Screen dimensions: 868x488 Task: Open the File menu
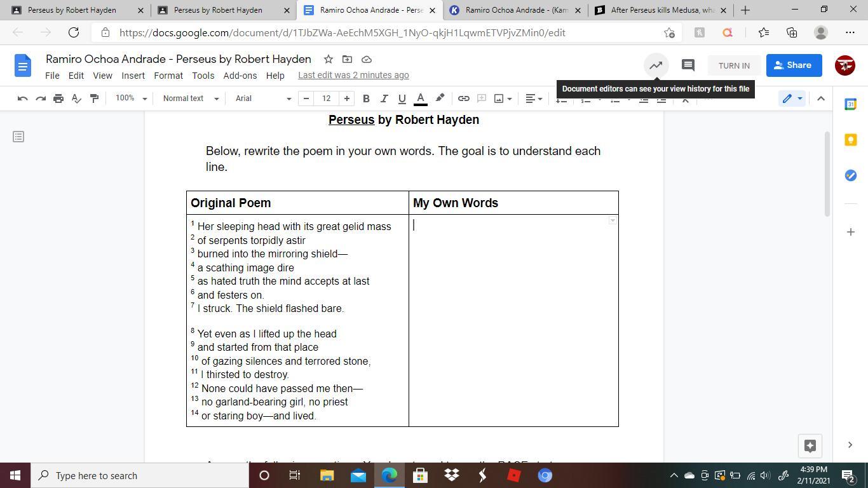(x=52, y=75)
